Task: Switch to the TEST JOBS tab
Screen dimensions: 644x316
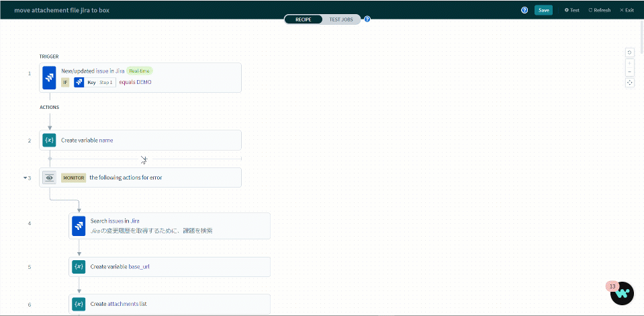Action: click(x=341, y=19)
